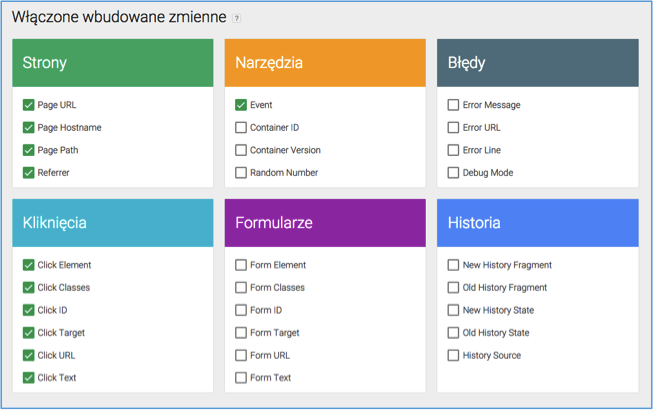Click the green Strony card header
This screenshot has width=653, height=410.
tap(113, 63)
